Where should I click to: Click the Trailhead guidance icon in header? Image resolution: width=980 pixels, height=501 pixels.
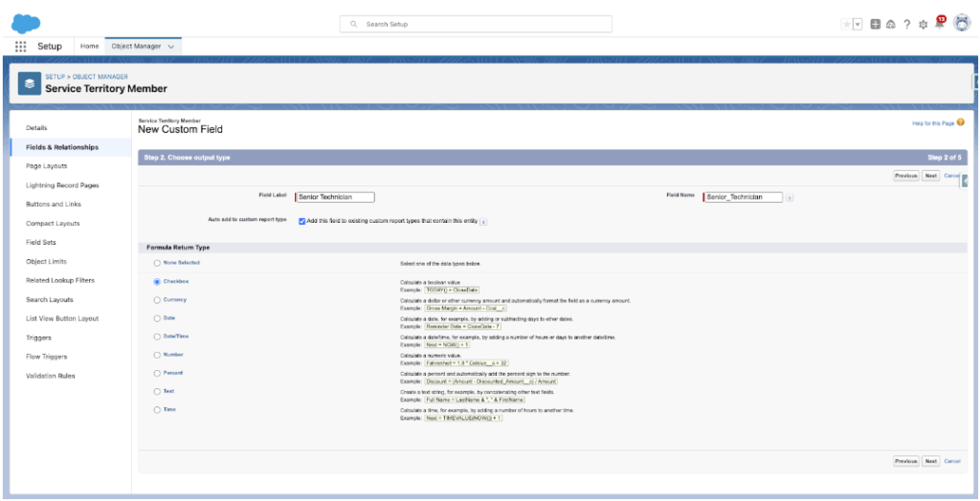[891, 24]
